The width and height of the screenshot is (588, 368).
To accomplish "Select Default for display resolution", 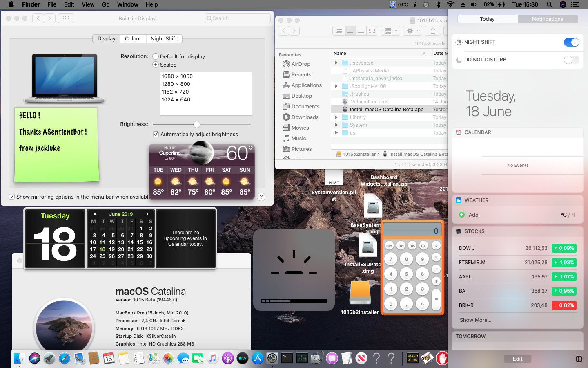I will point(156,56).
